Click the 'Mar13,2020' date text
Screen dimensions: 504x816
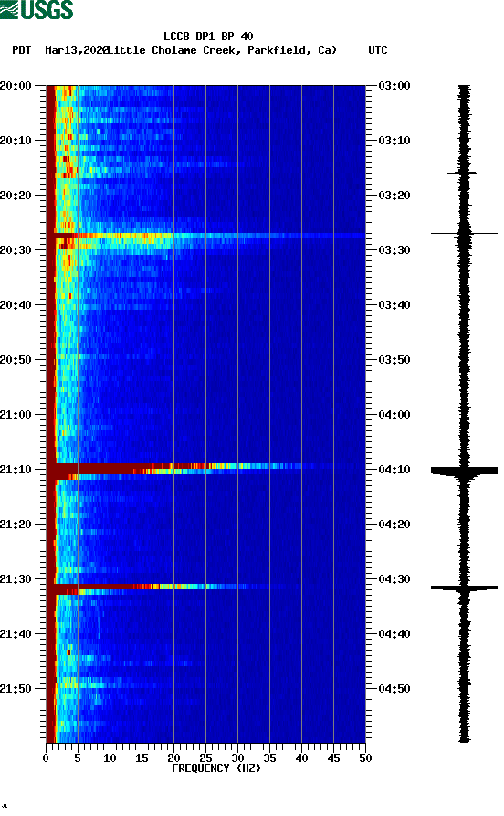[x=77, y=50]
